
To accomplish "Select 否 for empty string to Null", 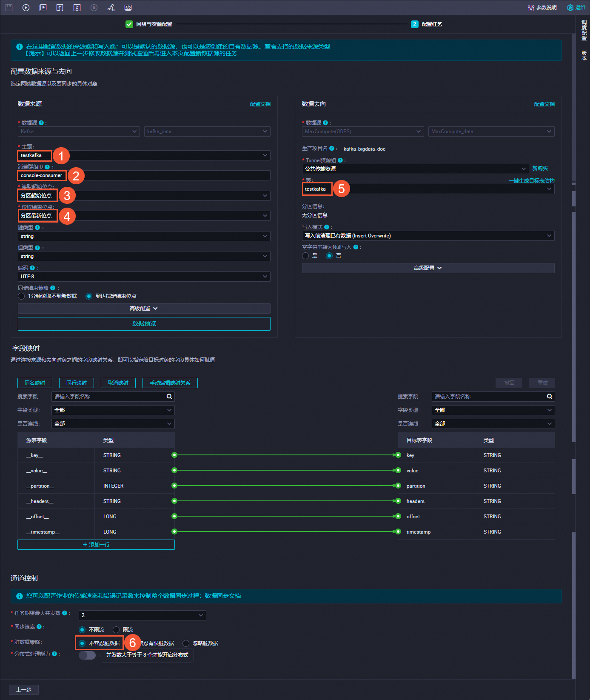I will pos(329,256).
